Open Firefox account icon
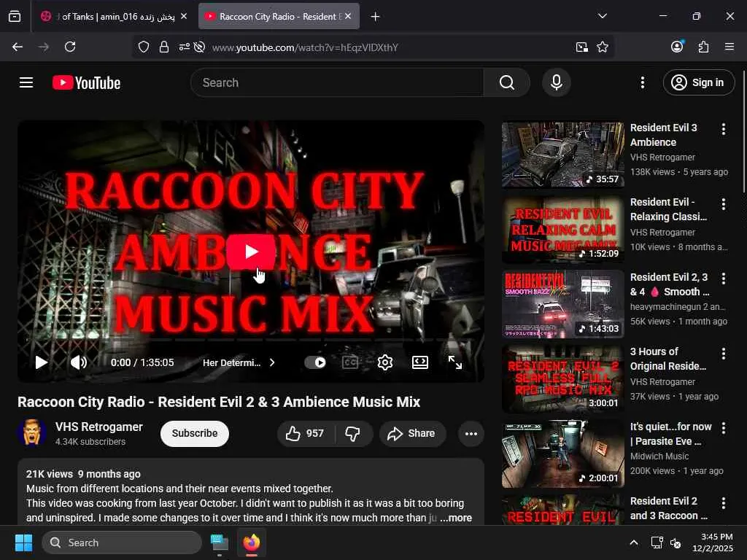 (677, 46)
